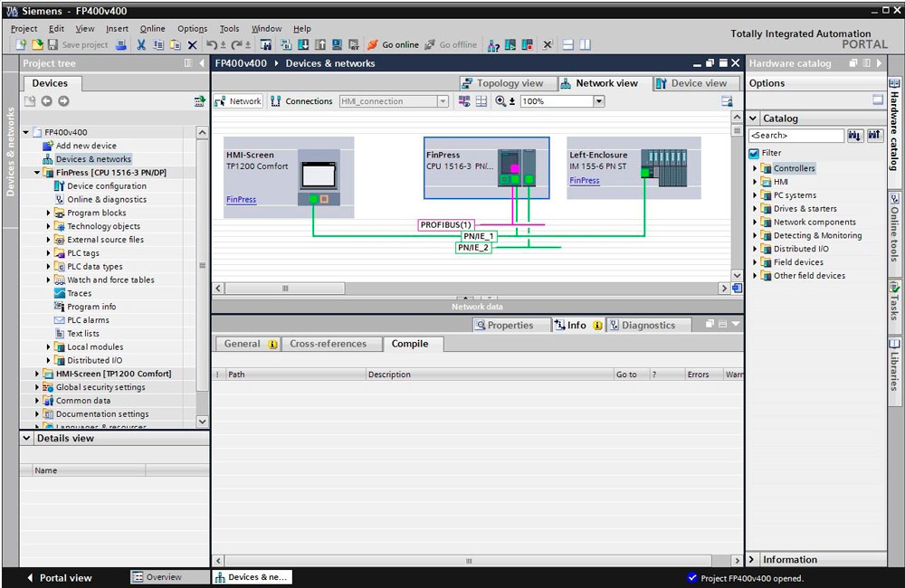Expand the Drives & starters catalog folder
905x588 pixels.
[755, 209]
